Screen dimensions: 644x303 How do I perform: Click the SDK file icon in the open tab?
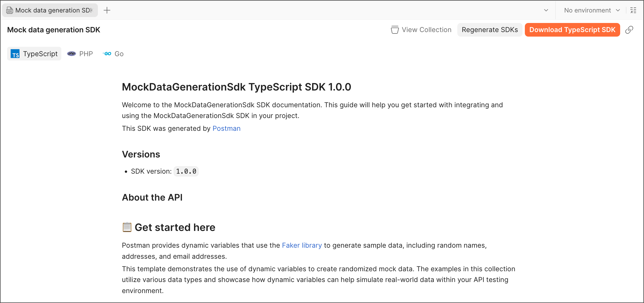10,10
